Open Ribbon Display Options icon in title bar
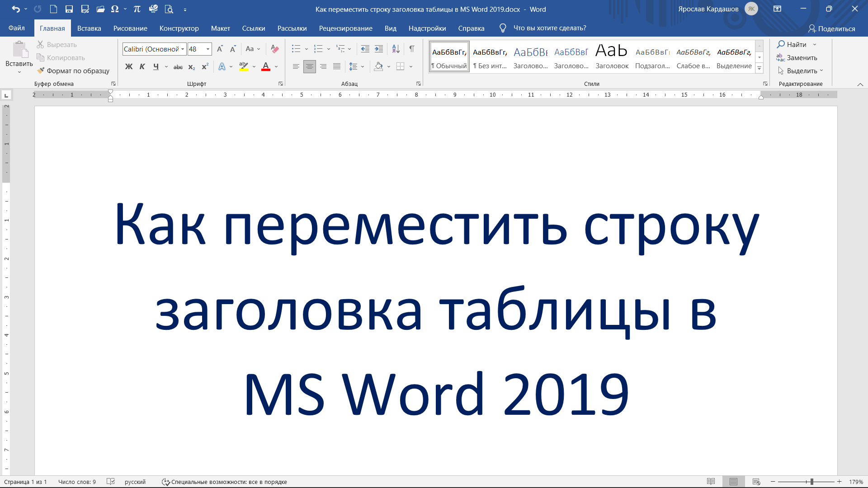The height and width of the screenshot is (488, 868). pyautogui.click(x=777, y=9)
